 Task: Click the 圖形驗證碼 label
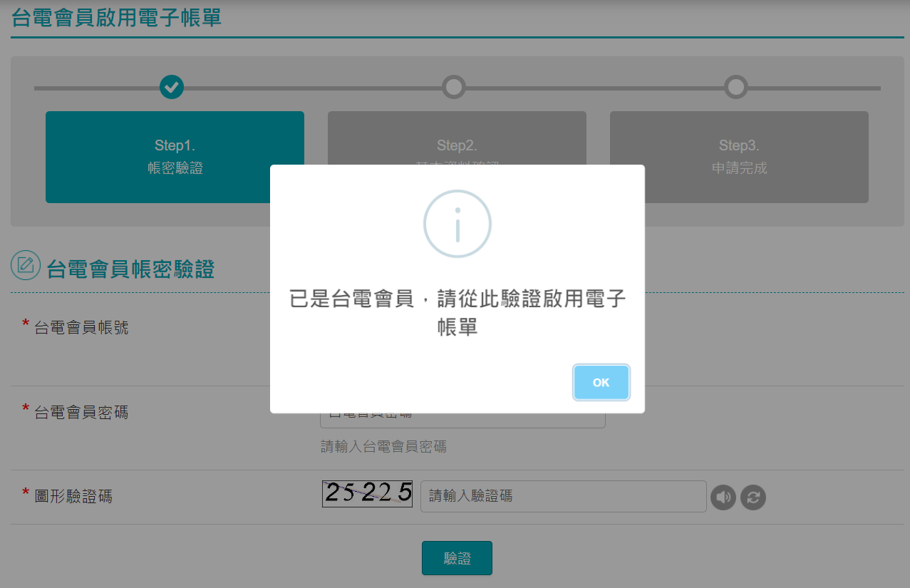73,496
